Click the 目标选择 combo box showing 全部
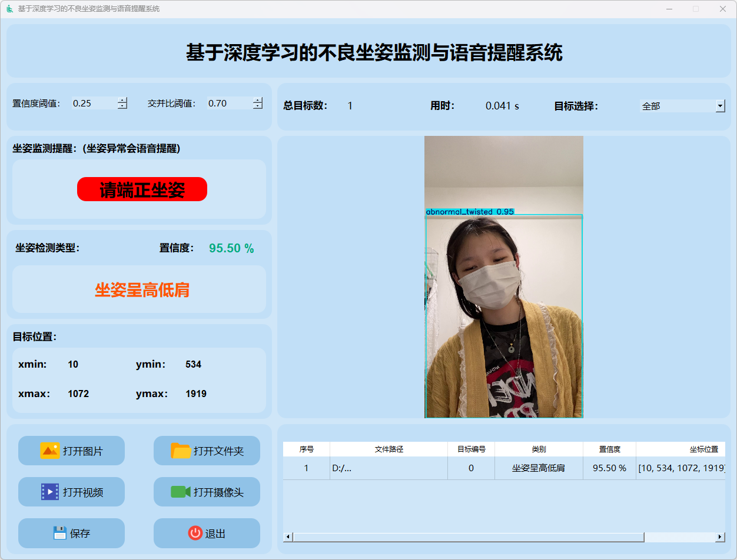This screenshot has width=737, height=560. pos(682,106)
